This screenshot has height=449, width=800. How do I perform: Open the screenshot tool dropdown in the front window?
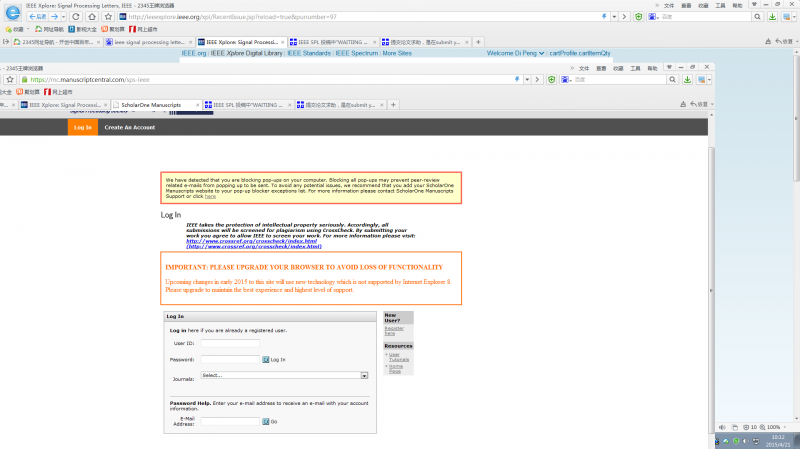click(x=709, y=80)
